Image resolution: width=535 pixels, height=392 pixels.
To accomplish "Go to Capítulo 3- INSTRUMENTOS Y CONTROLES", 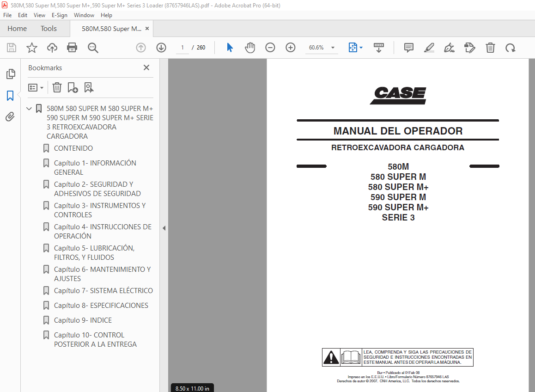I will click(x=100, y=210).
